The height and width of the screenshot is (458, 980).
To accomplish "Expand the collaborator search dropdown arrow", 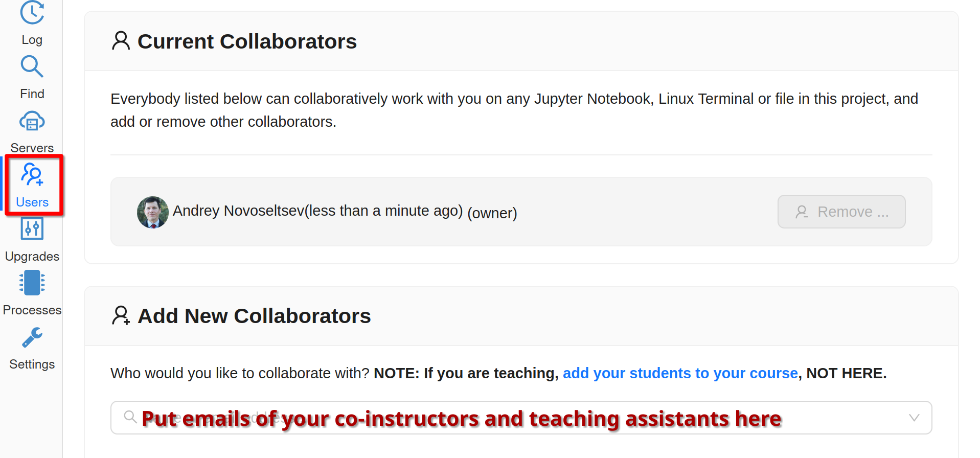I will coord(914,418).
